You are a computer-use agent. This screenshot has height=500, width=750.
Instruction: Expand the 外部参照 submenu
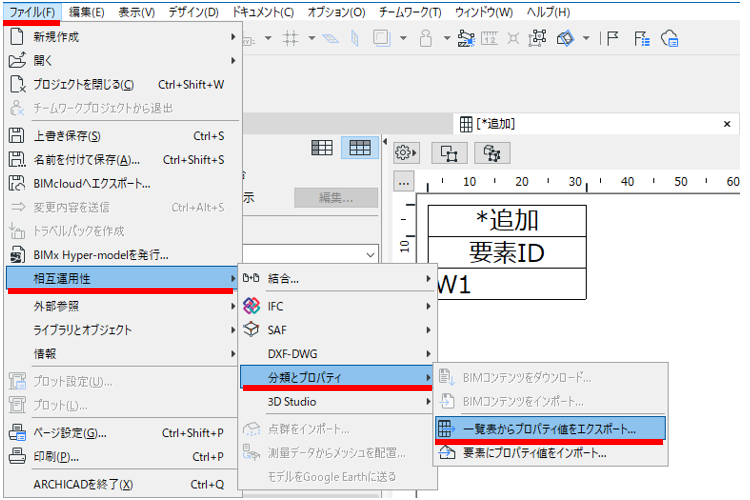point(122,306)
